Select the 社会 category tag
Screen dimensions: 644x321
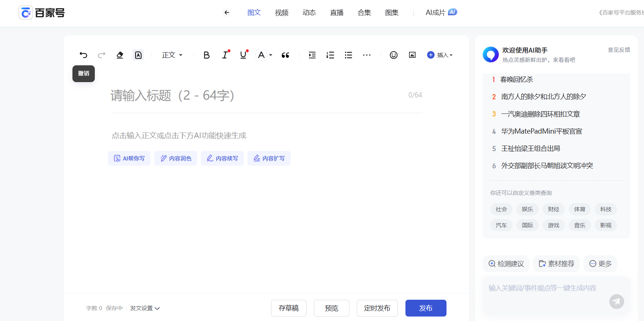(x=501, y=209)
